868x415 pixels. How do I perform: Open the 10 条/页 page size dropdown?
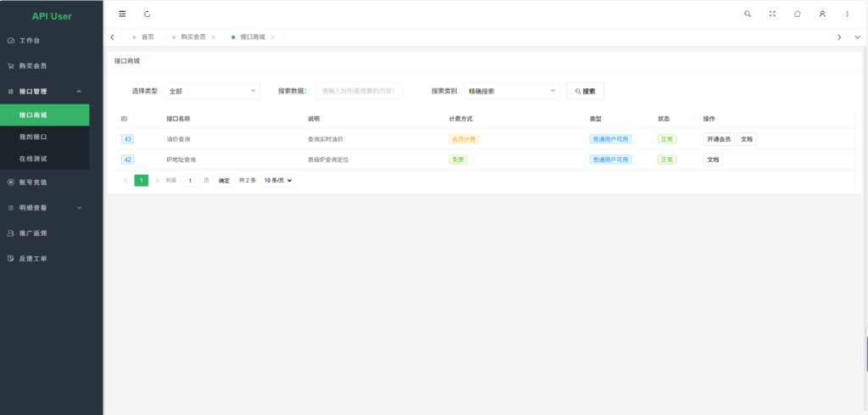[x=277, y=181]
